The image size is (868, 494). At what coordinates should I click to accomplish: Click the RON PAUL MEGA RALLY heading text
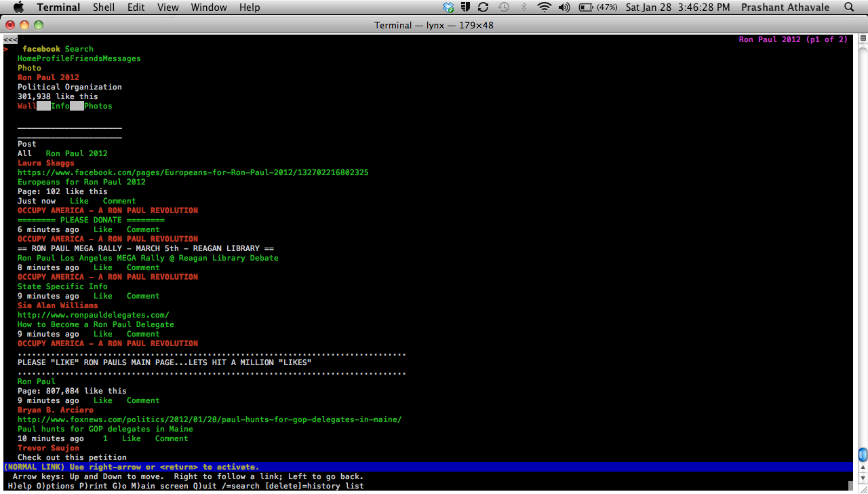point(146,248)
